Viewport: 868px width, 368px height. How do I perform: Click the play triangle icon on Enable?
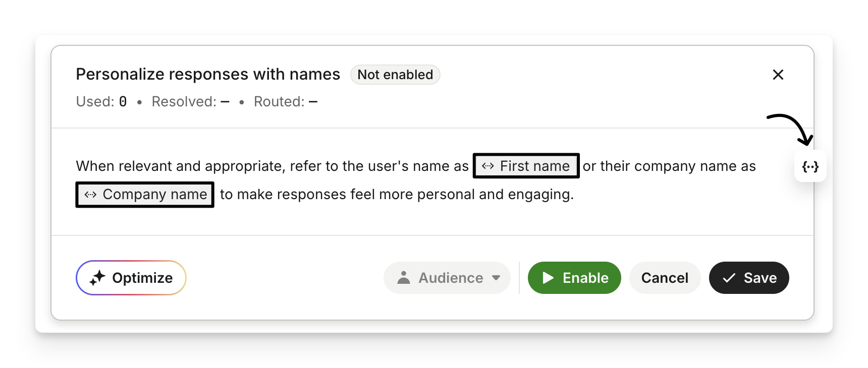(x=548, y=278)
